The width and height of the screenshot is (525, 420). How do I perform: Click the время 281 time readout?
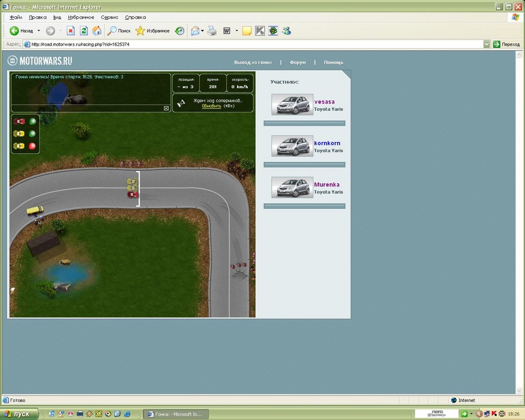(x=213, y=83)
